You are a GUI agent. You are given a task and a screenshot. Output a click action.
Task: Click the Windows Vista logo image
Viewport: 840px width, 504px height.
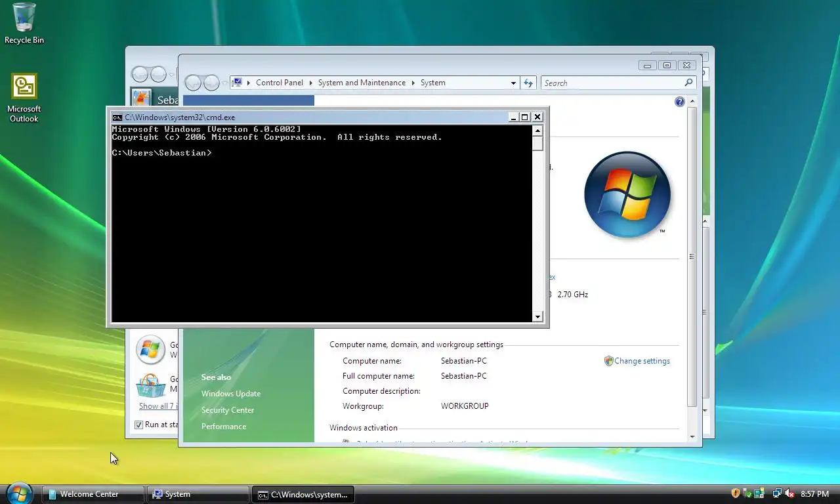[x=627, y=195]
